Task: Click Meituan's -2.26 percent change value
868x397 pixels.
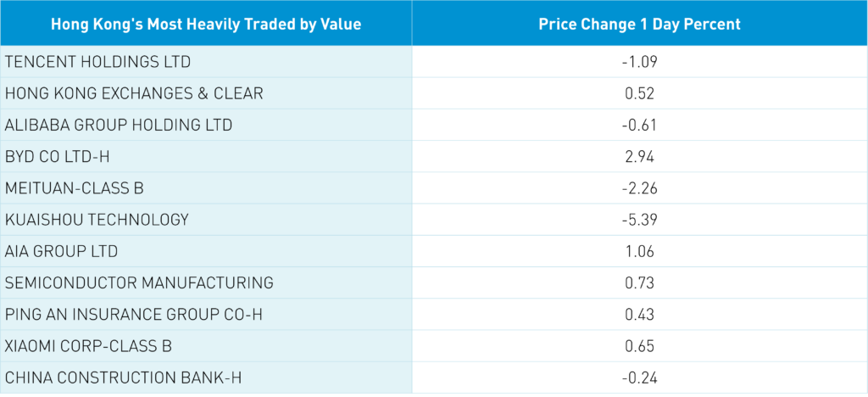Action: click(x=639, y=188)
